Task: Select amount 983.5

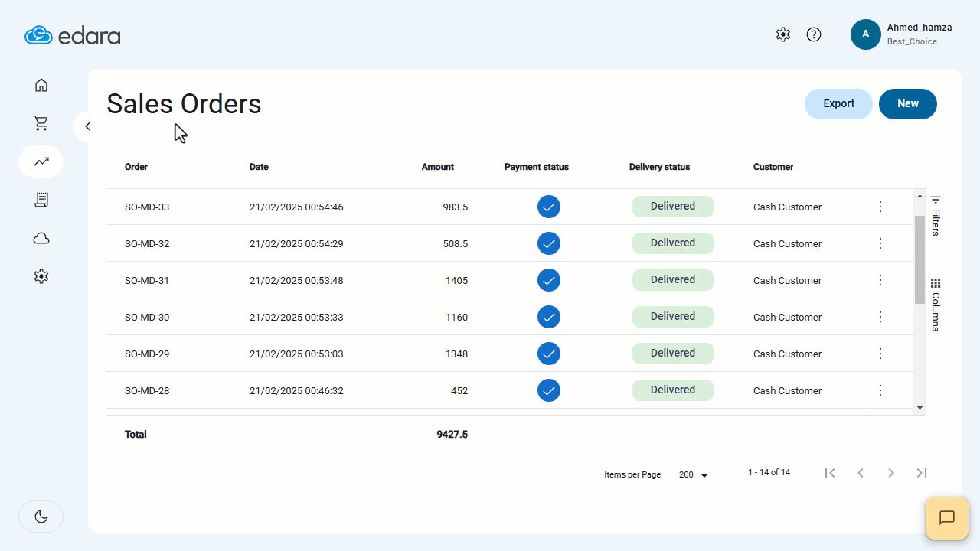Action: [x=455, y=207]
